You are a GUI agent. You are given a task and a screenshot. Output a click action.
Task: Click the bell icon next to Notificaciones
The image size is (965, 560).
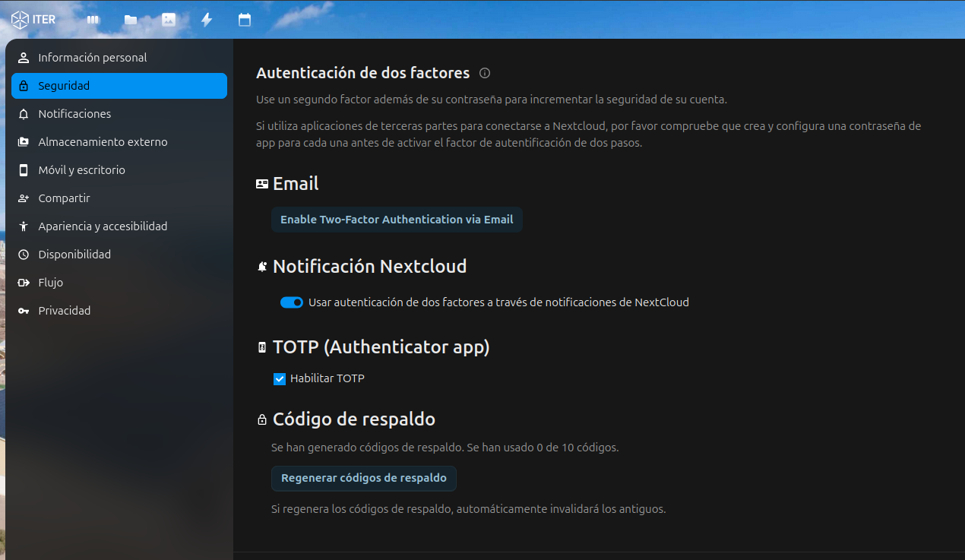coord(24,114)
